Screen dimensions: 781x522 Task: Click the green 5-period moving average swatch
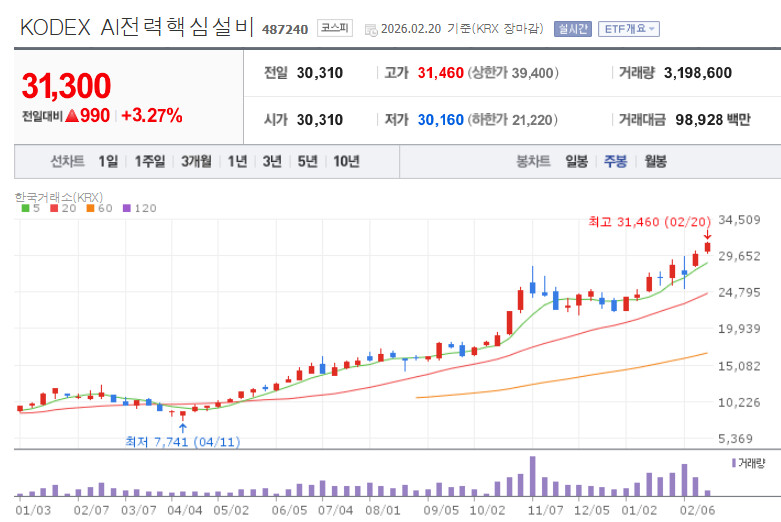pyautogui.click(x=25, y=208)
